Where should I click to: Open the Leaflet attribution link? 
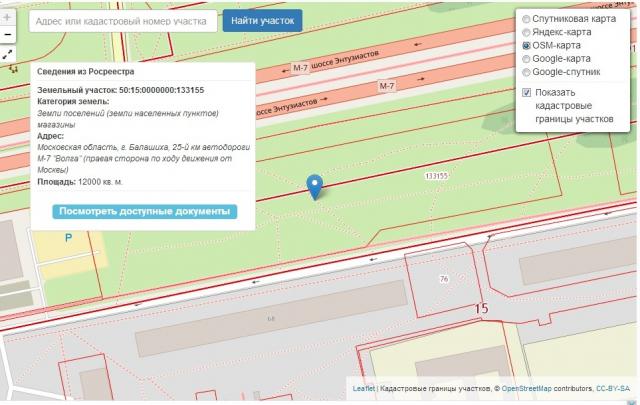coord(364,388)
